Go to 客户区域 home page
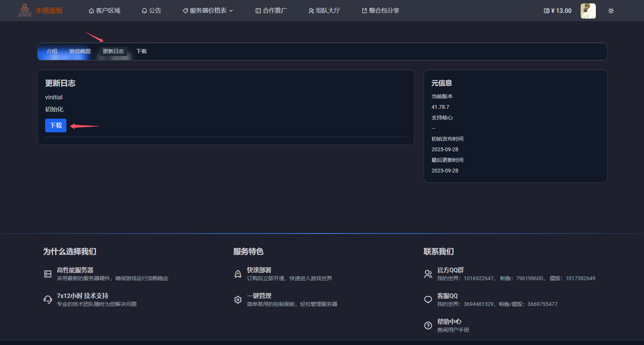The height and width of the screenshot is (345, 644). click(104, 11)
